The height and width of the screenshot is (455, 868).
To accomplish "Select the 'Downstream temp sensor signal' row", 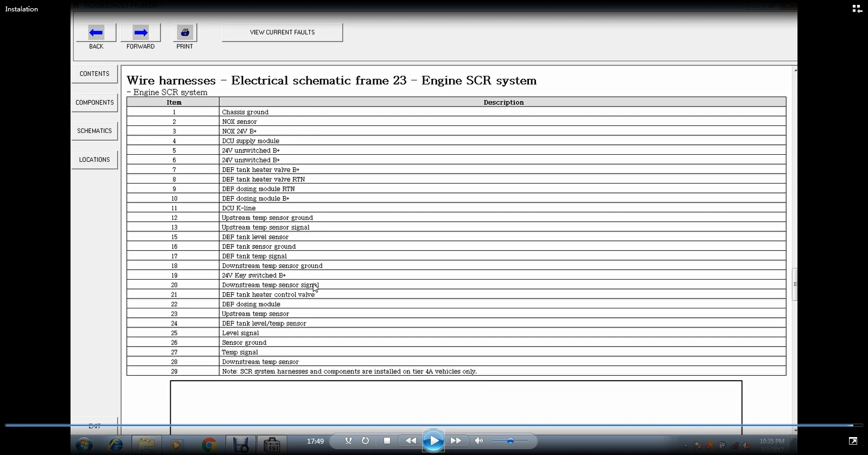I will (x=456, y=285).
